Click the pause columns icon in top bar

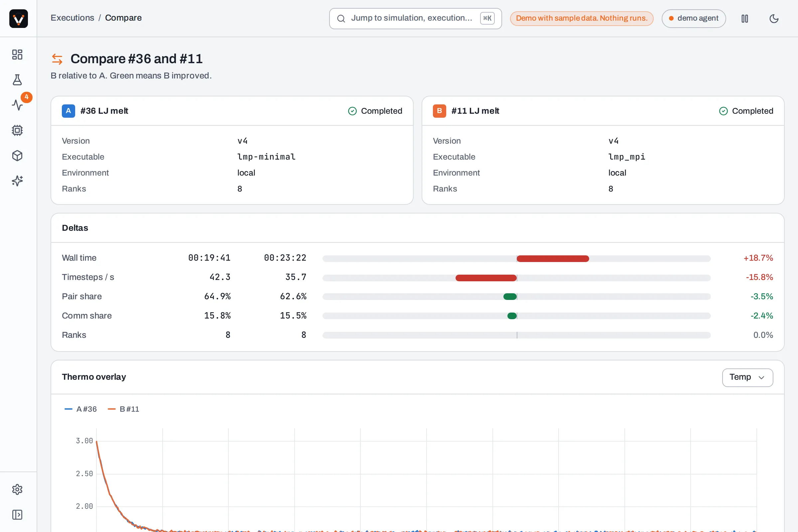[x=745, y=18]
